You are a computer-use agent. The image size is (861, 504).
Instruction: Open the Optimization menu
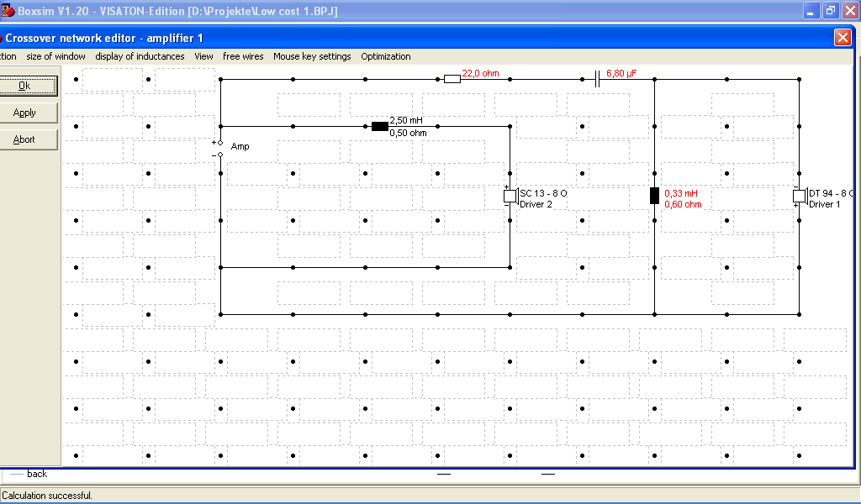tap(386, 56)
